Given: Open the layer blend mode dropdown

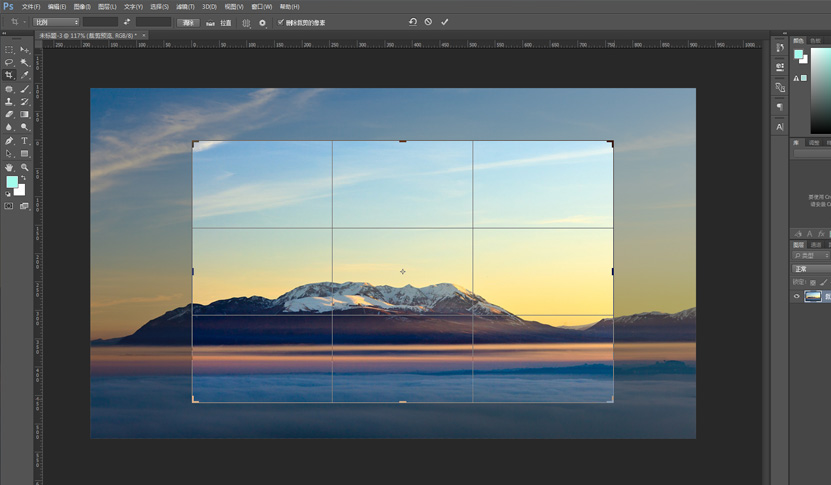Looking at the screenshot, I should (x=811, y=269).
